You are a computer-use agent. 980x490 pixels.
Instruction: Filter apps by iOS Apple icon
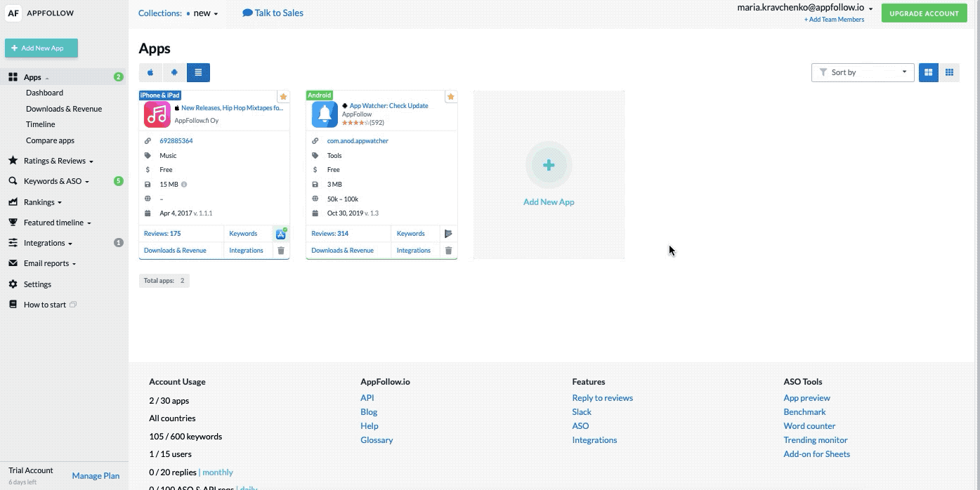pyautogui.click(x=150, y=72)
